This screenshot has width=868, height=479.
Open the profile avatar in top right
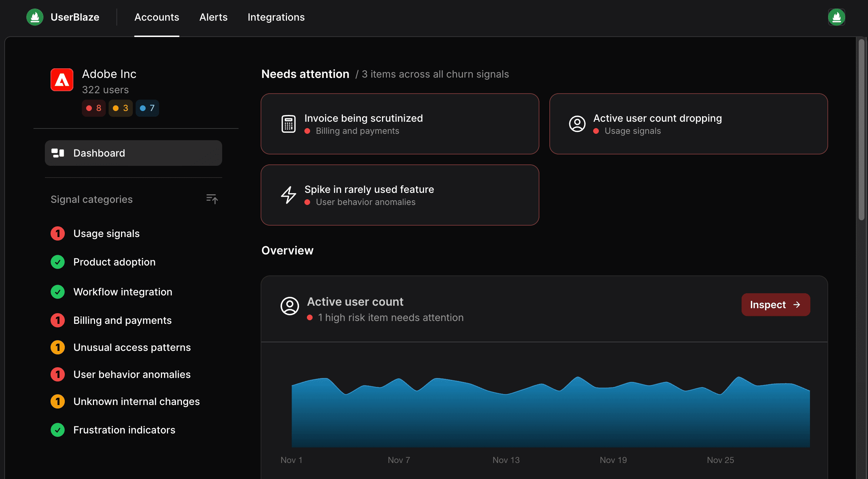coord(836,17)
